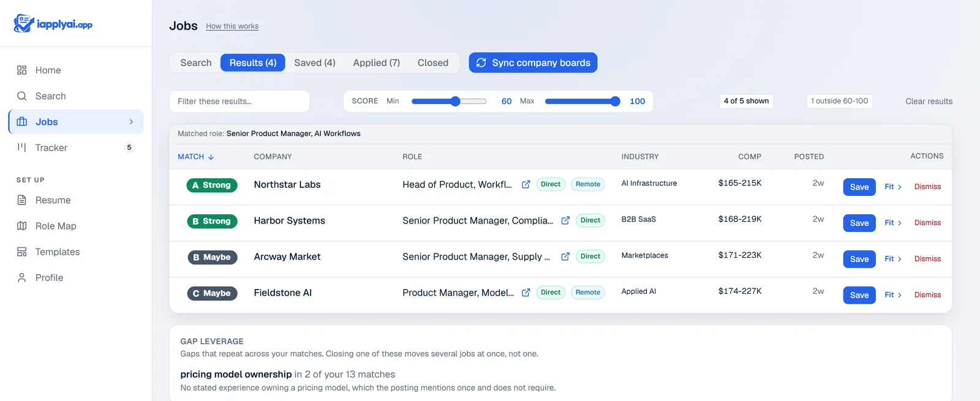
Task: Save the Harbor Systems job
Action: 859,223
